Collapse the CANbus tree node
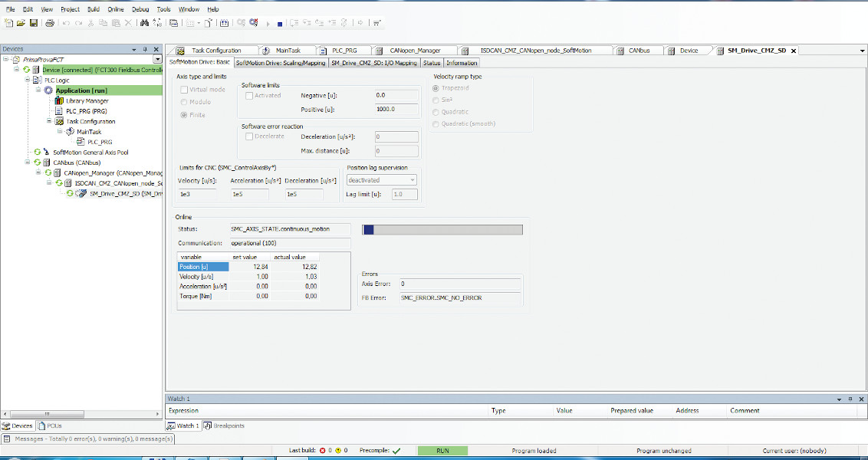Viewport: 868px width, 460px height. pyautogui.click(x=28, y=163)
